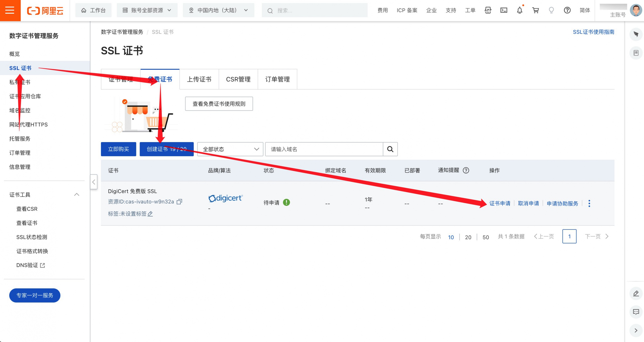The image size is (644, 342).
Task: Open more actions three-dot menu
Action: 589,203
